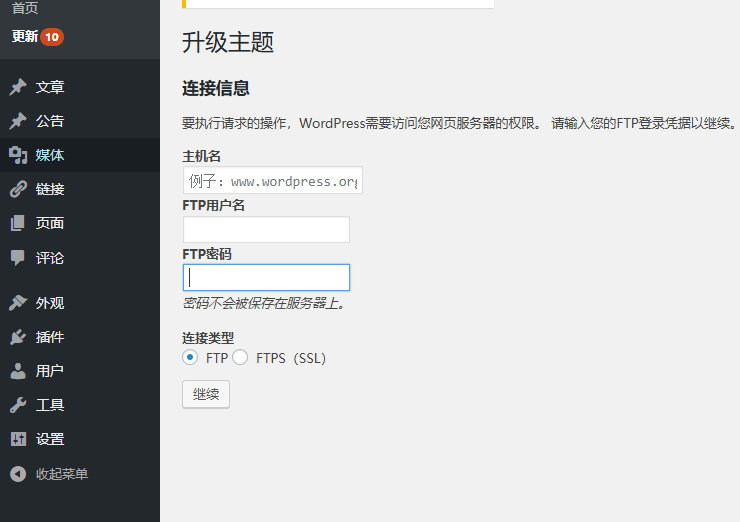Click the chain link icon beside 链接
Viewport: 740px width, 522px height.
coord(18,189)
